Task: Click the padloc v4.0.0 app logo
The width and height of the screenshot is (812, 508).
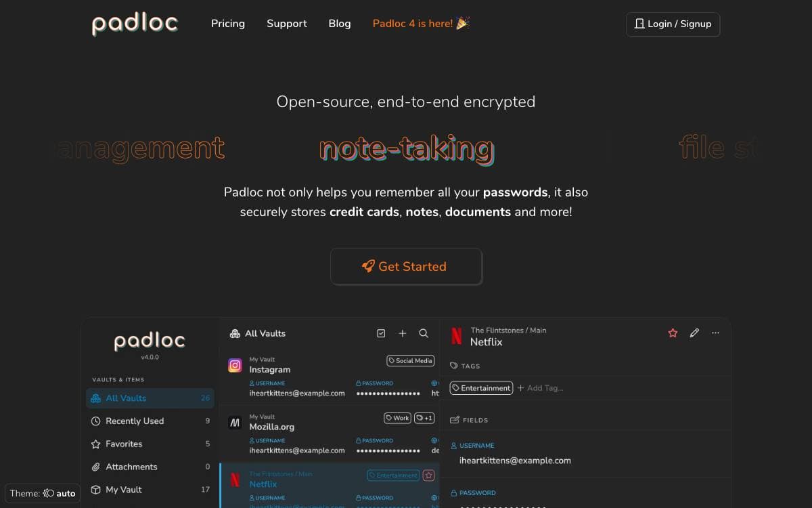Action: (x=150, y=341)
